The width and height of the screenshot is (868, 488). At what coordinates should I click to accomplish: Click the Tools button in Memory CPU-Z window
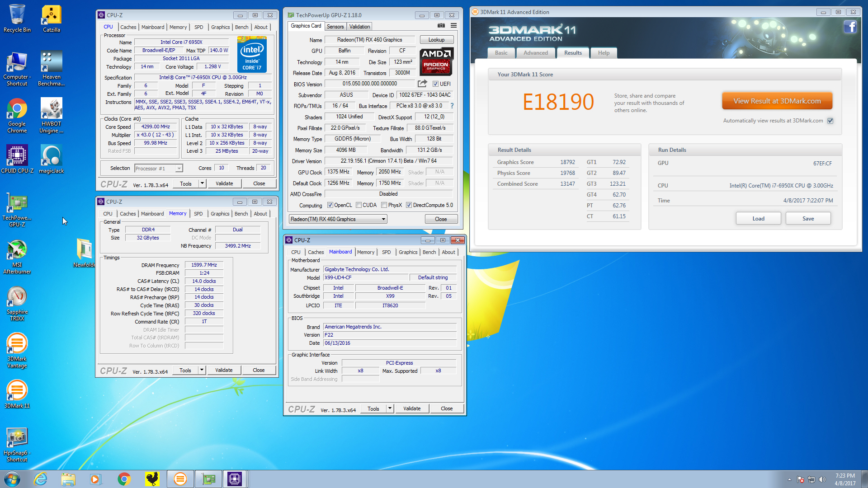(x=185, y=370)
